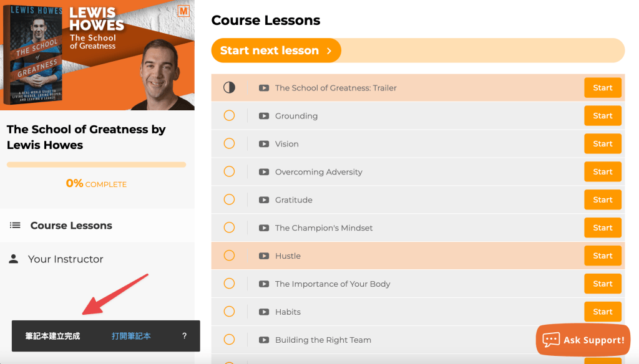Click the video icon next to Hustle
Image resolution: width=639 pixels, height=364 pixels.
pyautogui.click(x=264, y=256)
